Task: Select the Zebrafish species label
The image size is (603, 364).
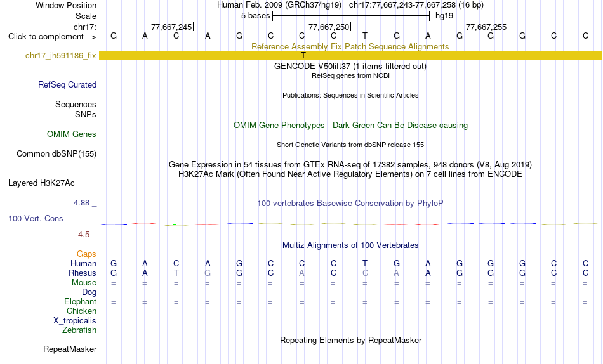Action: [x=79, y=330]
